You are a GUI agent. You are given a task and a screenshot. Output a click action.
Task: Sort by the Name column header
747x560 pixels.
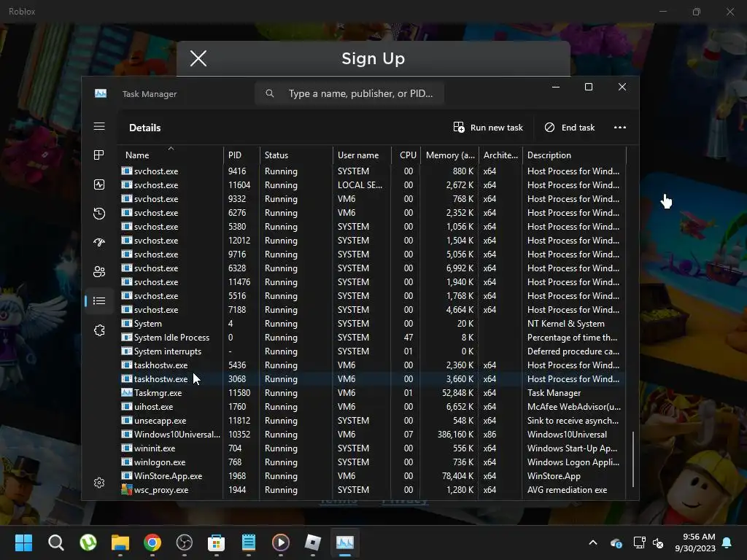point(171,155)
